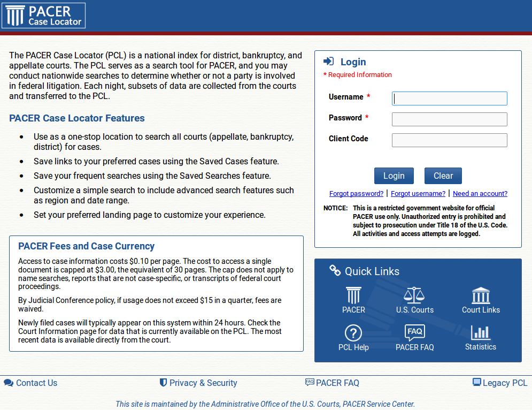Click the Required Information note
The image size is (532, 410).
point(358,75)
